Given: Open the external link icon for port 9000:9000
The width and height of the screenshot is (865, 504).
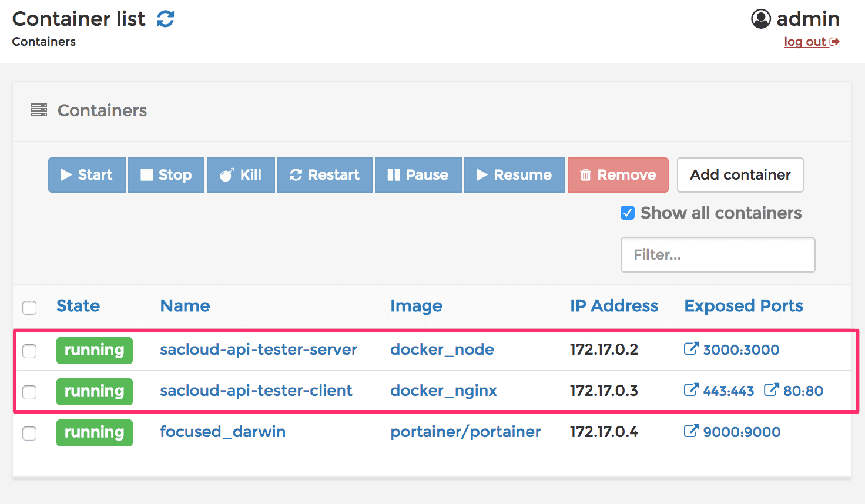Looking at the screenshot, I should (691, 431).
